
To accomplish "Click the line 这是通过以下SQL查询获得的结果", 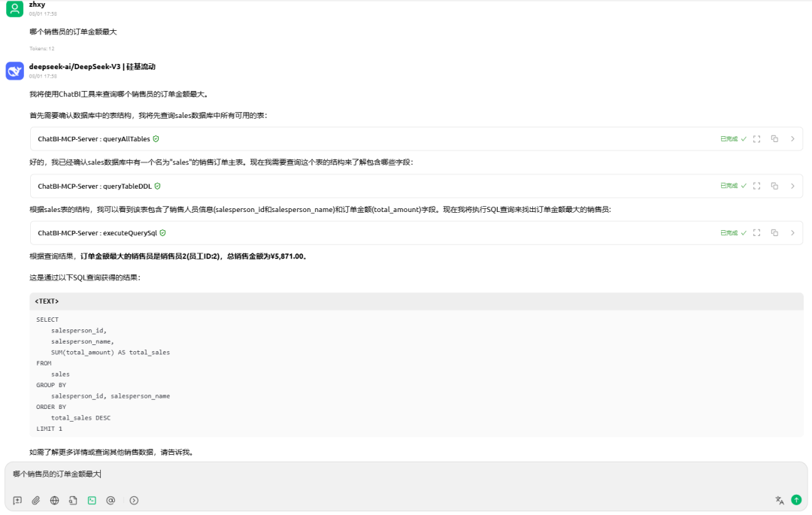I will pos(85,277).
